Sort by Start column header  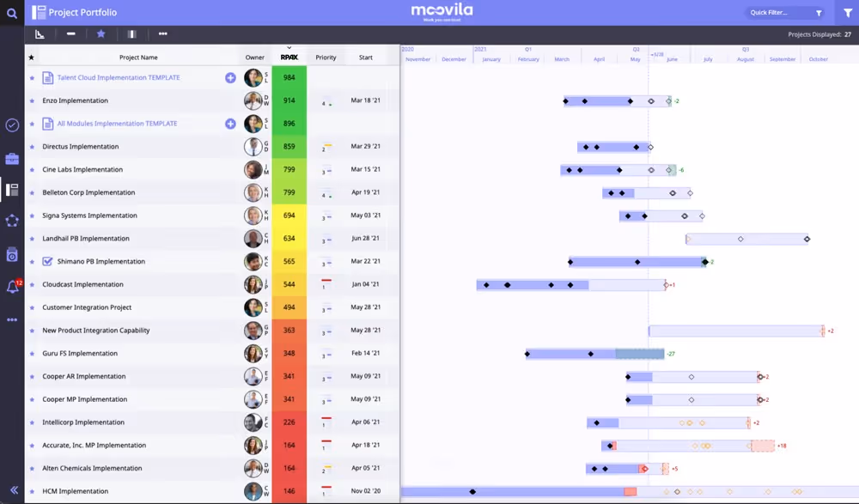tap(365, 57)
